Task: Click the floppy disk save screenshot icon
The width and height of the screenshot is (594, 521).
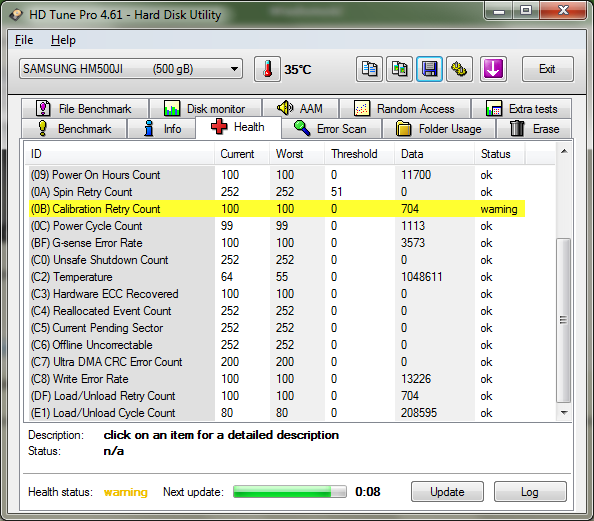Action: (x=430, y=69)
